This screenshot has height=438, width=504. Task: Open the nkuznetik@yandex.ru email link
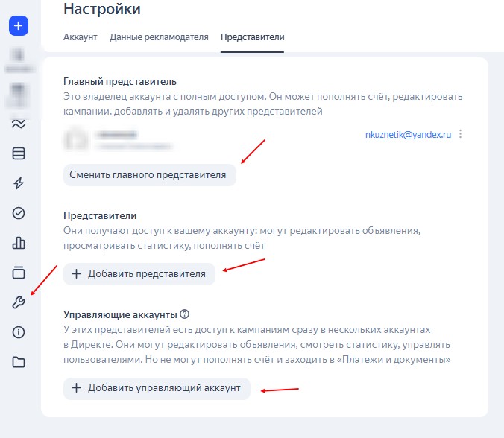408,134
